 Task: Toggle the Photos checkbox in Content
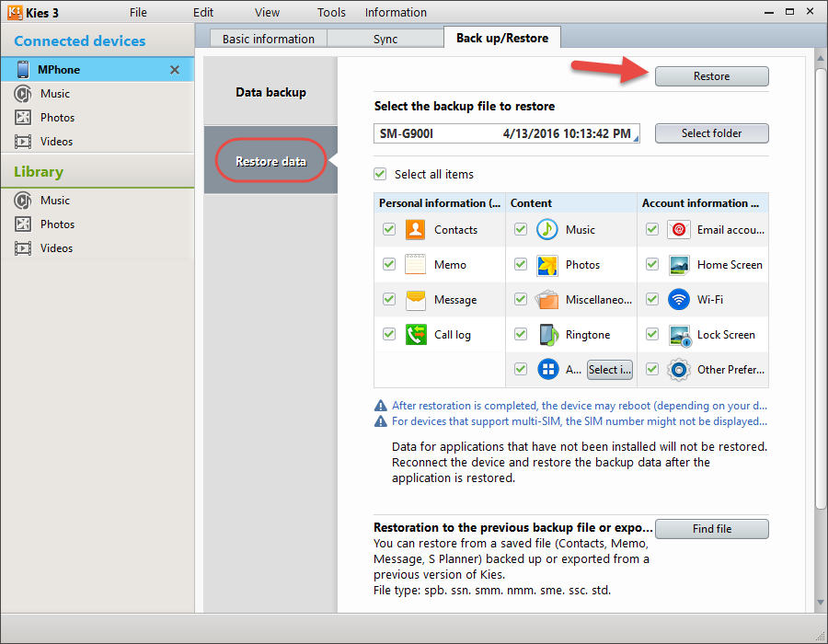coord(521,264)
